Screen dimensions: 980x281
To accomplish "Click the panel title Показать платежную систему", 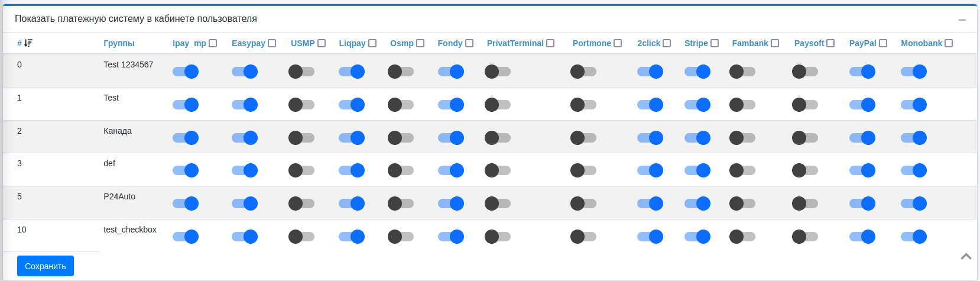I will coord(136,19).
